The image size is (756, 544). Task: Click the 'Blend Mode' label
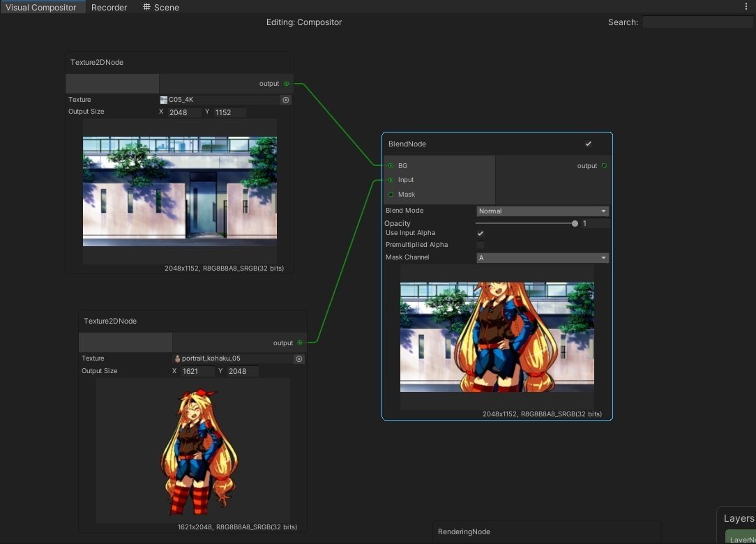tap(405, 211)
